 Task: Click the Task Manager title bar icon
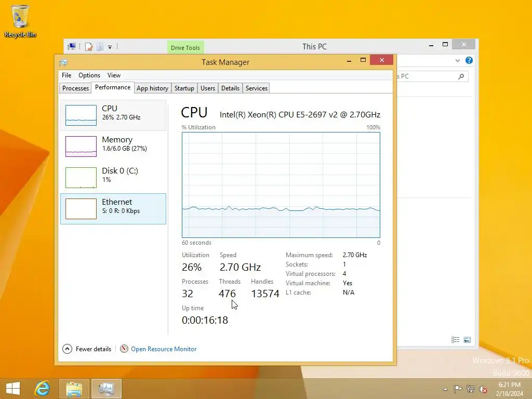pos(63,62)
